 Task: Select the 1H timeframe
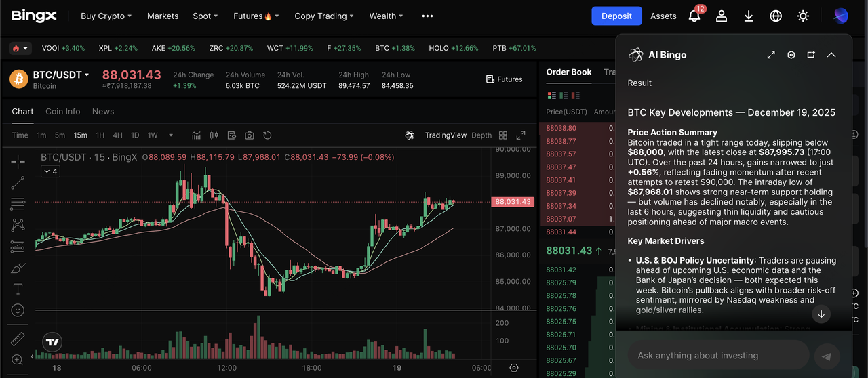(100, 135)
